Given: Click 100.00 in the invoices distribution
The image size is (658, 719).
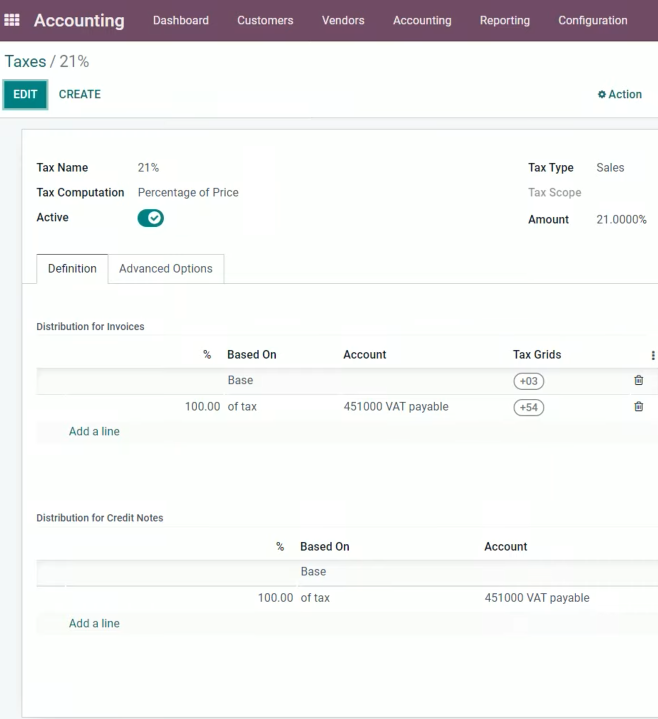Looking at the screenshot, I should tap(202, 407).
